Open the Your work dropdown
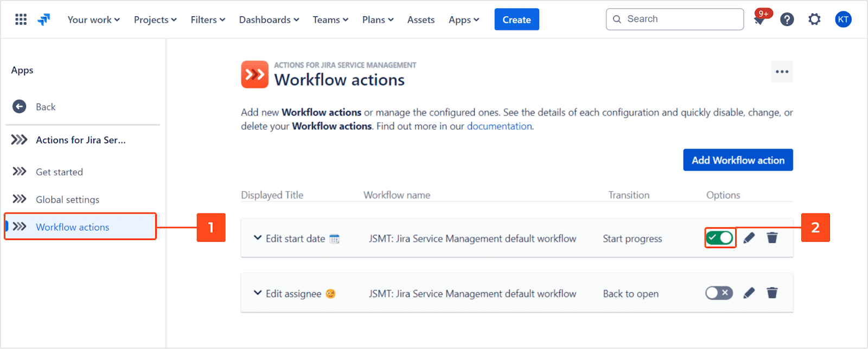This screenshot has height=349, width=868. coord(94,20)
